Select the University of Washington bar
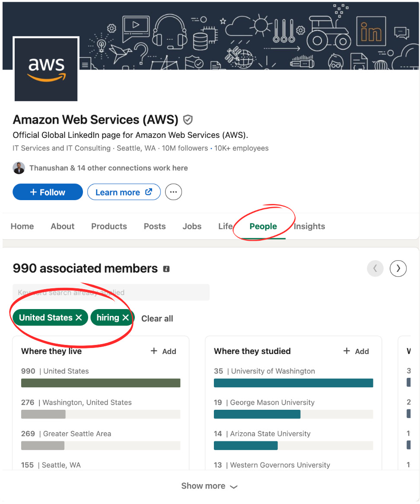The image size is (420, 504). [x=293, y=383]
